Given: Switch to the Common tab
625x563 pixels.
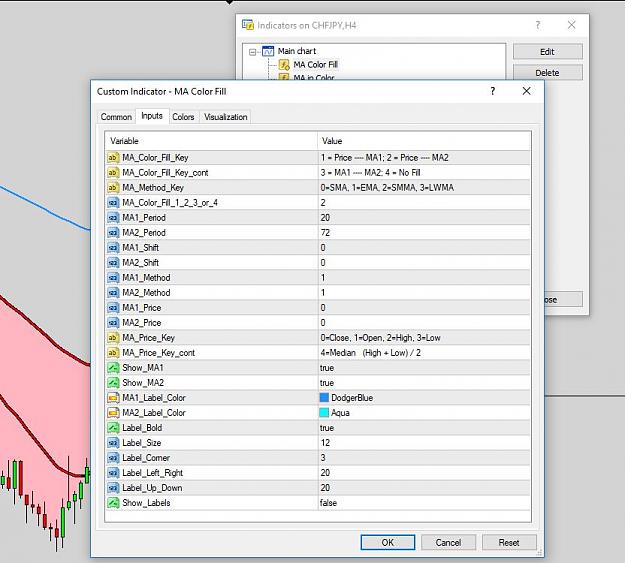Looking at the screenshot, I should point(116,117).
